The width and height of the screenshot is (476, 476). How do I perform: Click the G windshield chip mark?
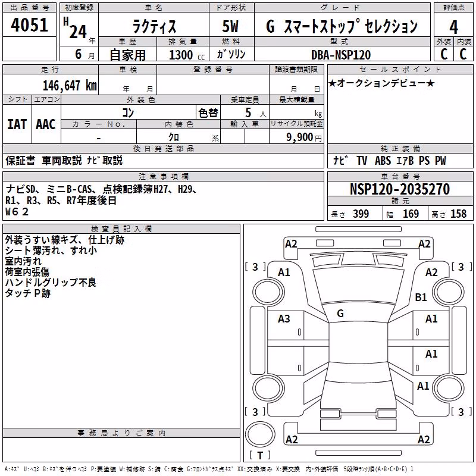340,314
